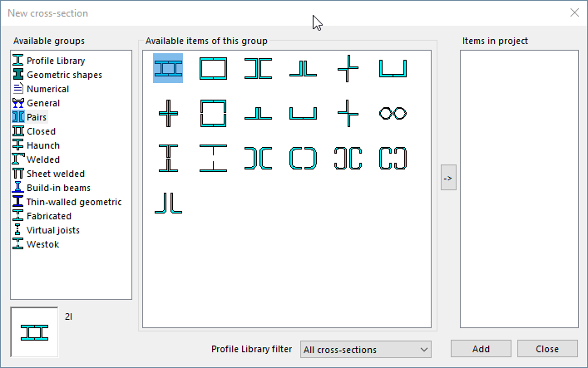Select the Geometric shapes group
This screenshot has height=368, width=588.
point(64,75)
